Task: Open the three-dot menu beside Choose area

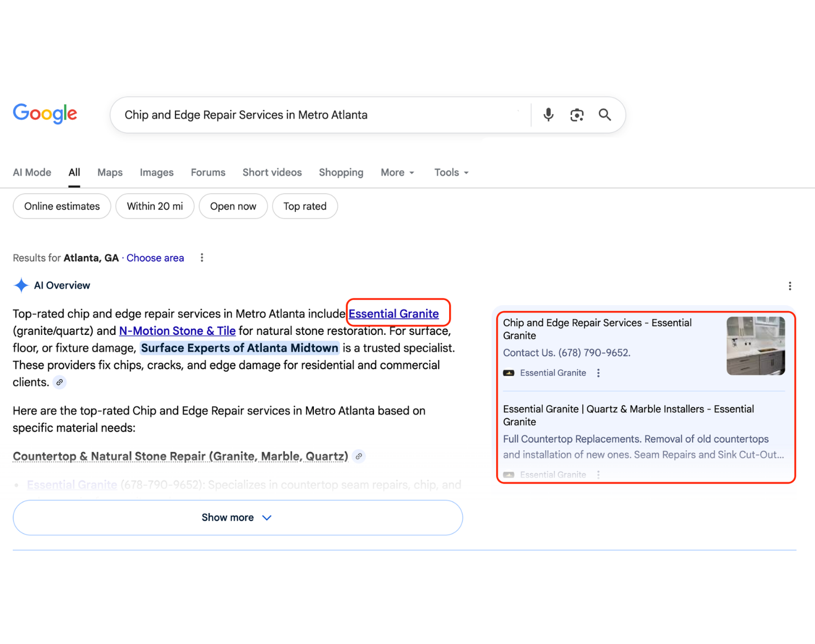Action: [201, 258]
